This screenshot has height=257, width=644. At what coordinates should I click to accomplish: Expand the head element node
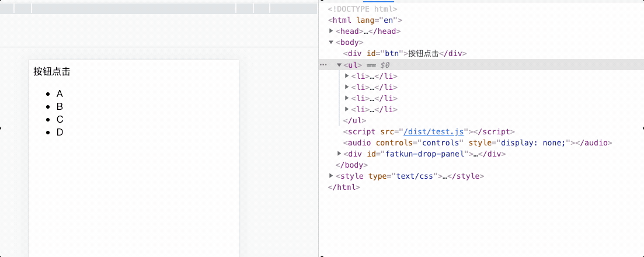[332, 31]
